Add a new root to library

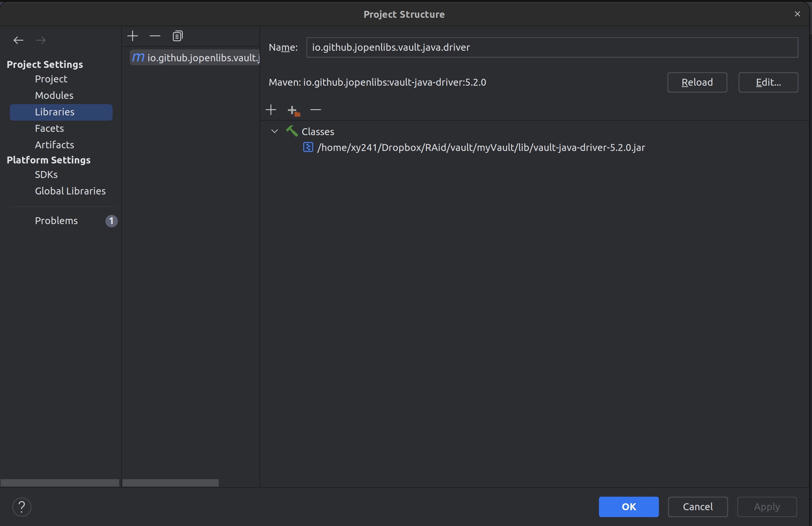[271, 110]
